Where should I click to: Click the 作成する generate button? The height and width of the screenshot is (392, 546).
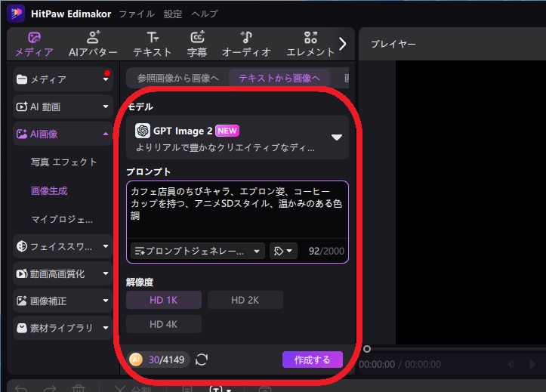coord(313,360)
